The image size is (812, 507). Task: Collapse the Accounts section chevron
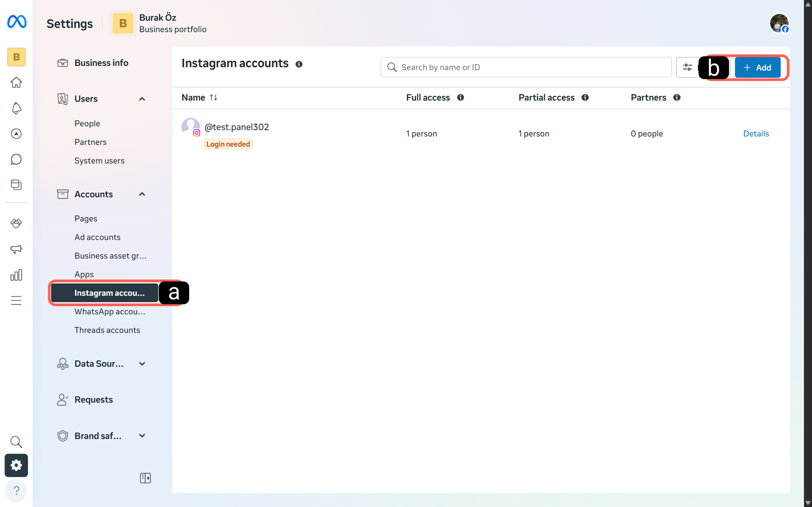pyautogui.click(x=142, y=194)
